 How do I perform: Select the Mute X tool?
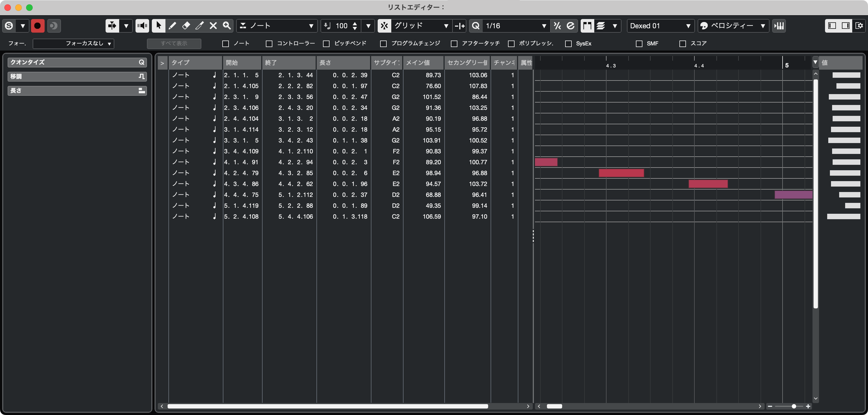(x=213, y=26)
